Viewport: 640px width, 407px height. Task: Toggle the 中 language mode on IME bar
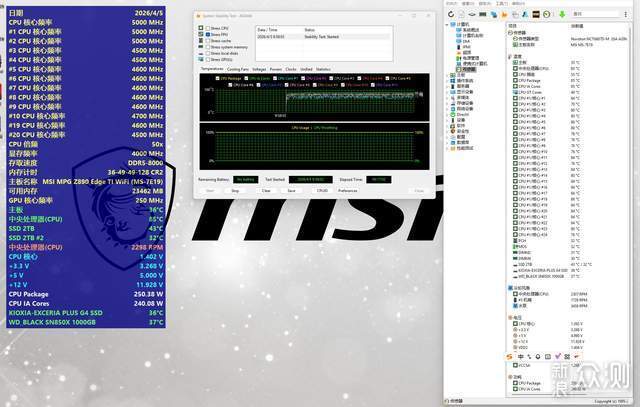pos(520,357)
